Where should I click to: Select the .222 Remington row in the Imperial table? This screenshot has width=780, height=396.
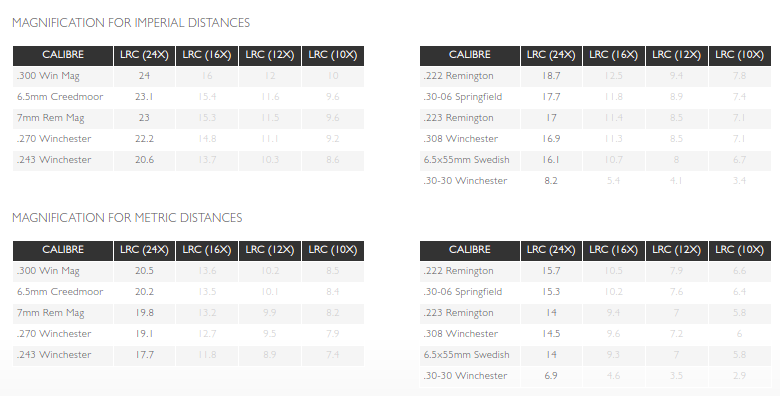coord(595,76)
